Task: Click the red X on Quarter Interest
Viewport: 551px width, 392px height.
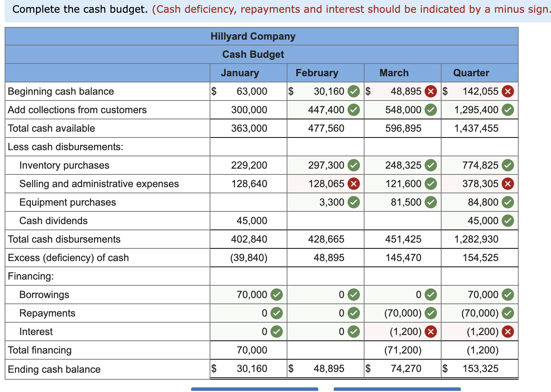Action: (x=507, y=332)
